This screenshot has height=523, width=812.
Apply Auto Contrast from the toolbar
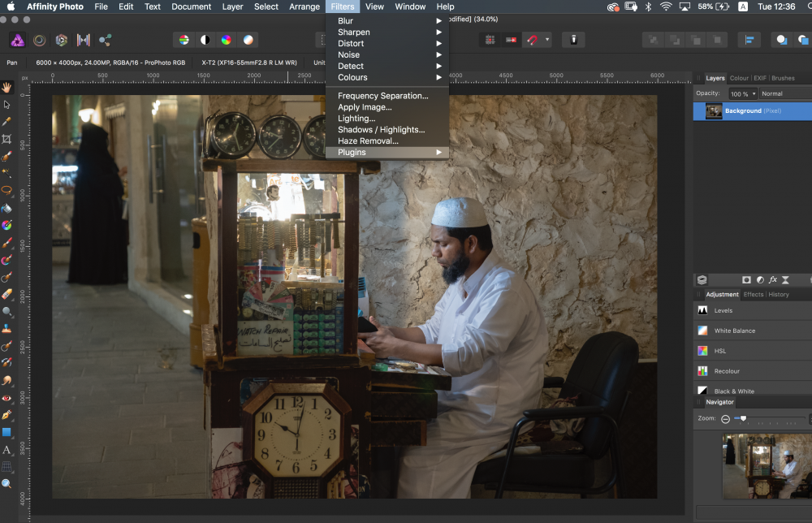click(x=205, y=40)
